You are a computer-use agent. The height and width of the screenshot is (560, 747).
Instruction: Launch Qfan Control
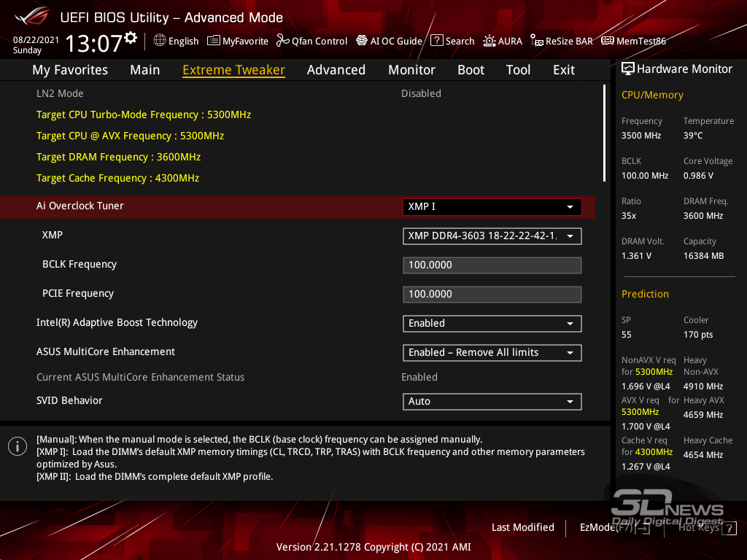[312, 41]
